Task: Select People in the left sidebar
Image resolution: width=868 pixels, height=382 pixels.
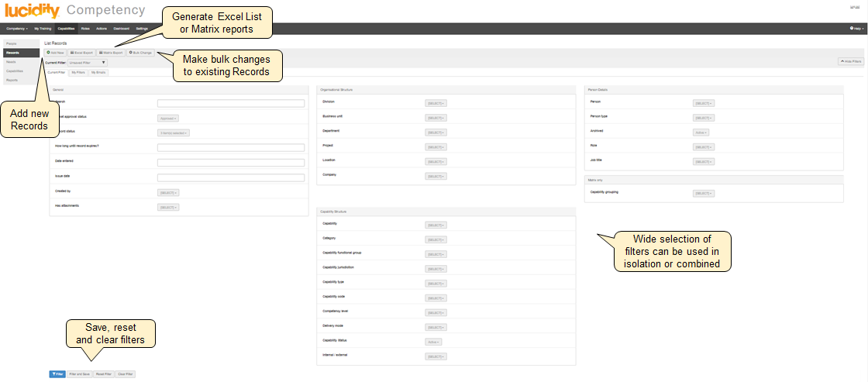Action: coord(12,44)
